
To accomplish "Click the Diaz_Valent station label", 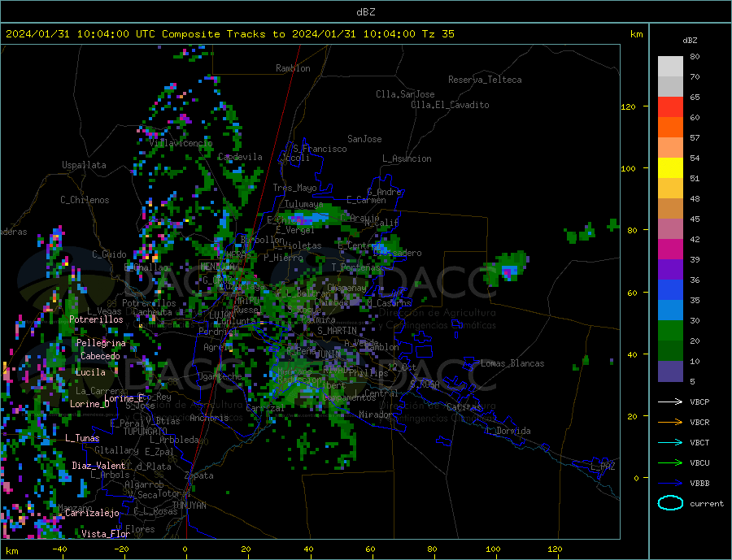I will tap(98, 466).
